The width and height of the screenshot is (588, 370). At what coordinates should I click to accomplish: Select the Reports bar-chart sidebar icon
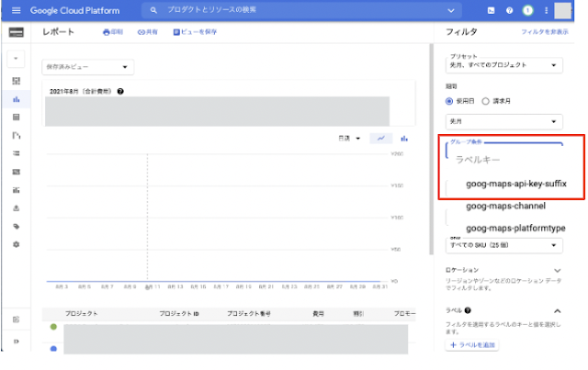17,99
